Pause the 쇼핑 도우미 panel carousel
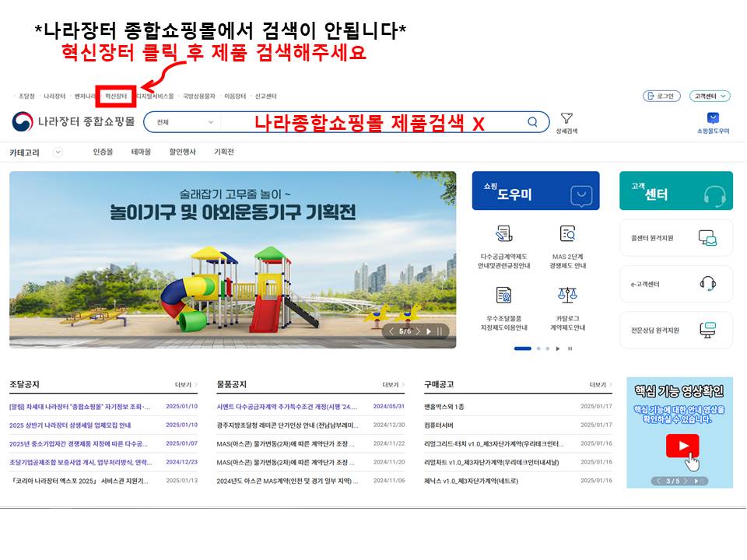The image size is (747, 560). pos(570,348)
